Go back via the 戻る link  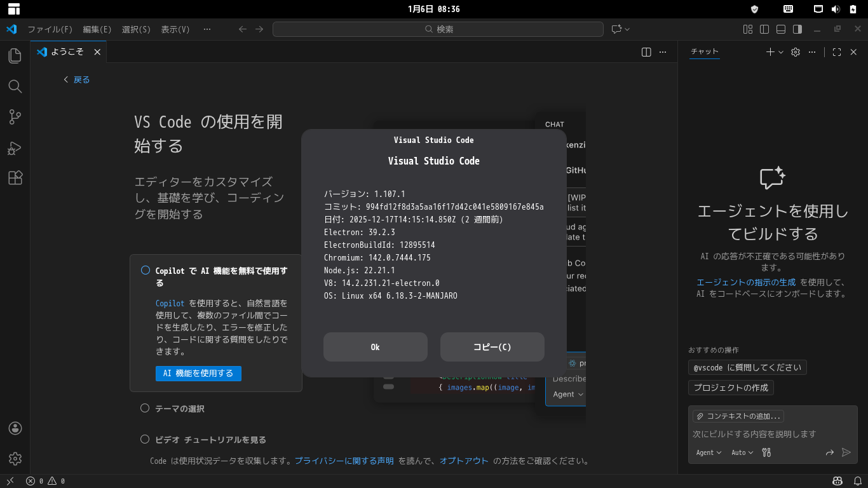[76, 79]
